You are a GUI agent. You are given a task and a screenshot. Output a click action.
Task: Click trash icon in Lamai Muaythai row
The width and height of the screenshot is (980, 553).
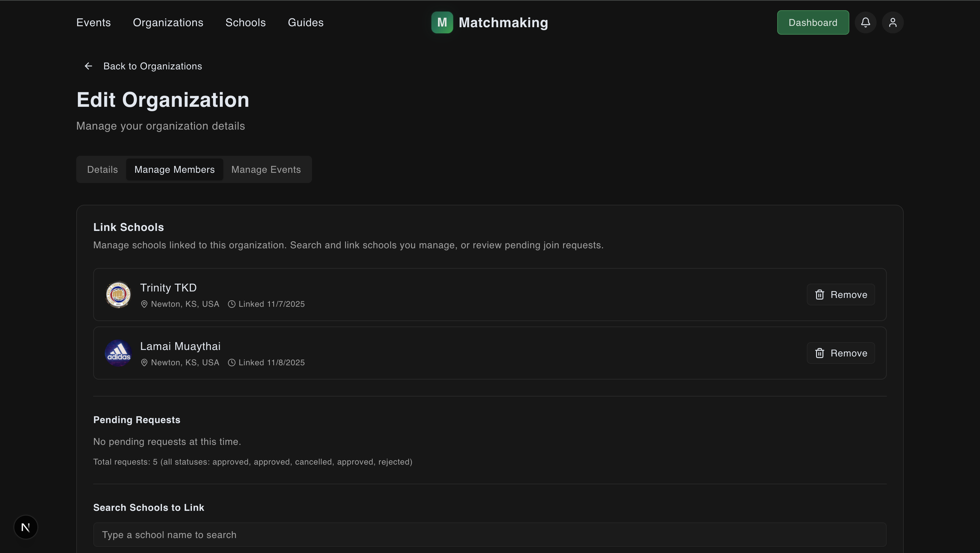coord(819,353)
